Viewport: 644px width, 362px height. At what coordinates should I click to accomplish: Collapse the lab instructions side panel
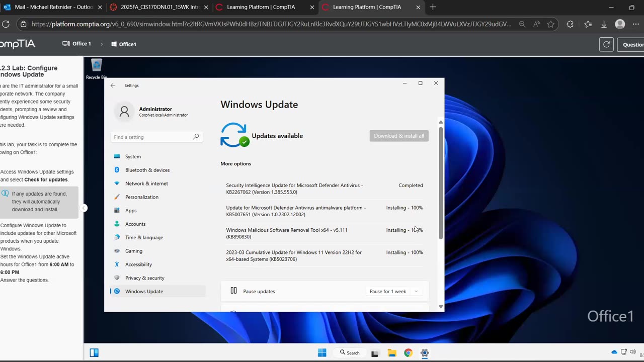tap(84, 208)
